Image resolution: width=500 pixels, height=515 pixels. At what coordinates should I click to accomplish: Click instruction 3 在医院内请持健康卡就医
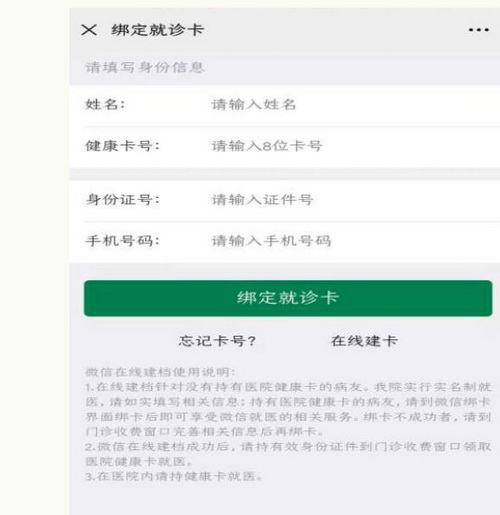click(x=174, y=476)
